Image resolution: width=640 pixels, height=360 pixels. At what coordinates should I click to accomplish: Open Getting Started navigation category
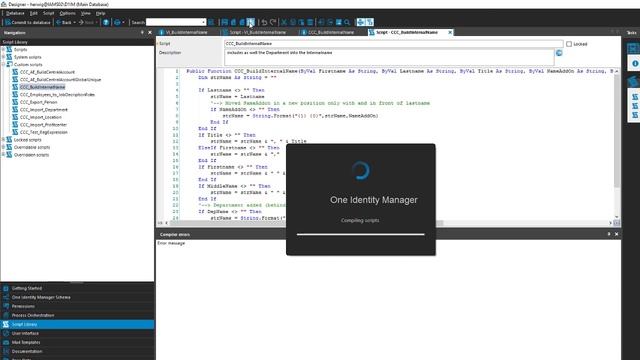[x=77, y=288]
